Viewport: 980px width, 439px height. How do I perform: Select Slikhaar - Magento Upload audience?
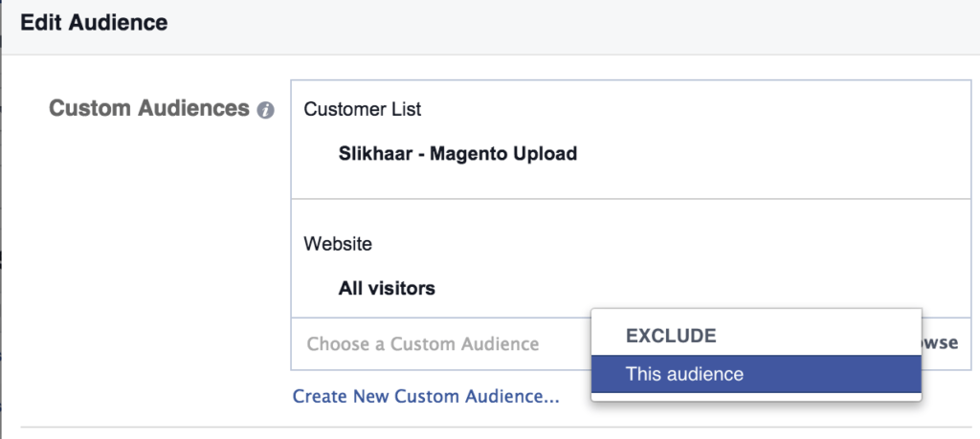457,153
